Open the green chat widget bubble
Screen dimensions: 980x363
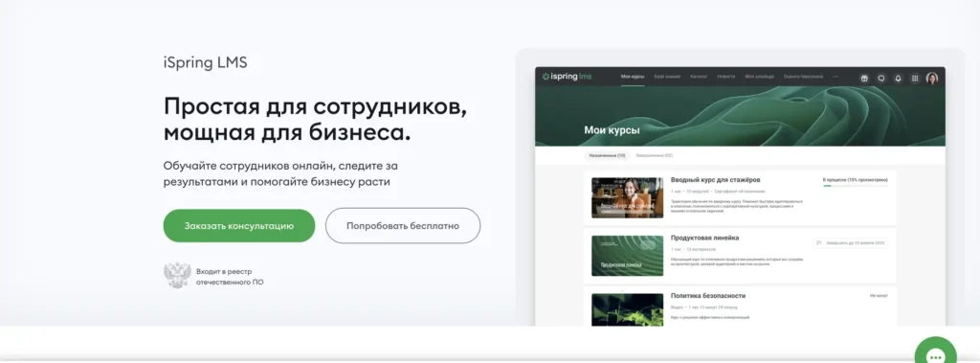(x=935, y=351)
